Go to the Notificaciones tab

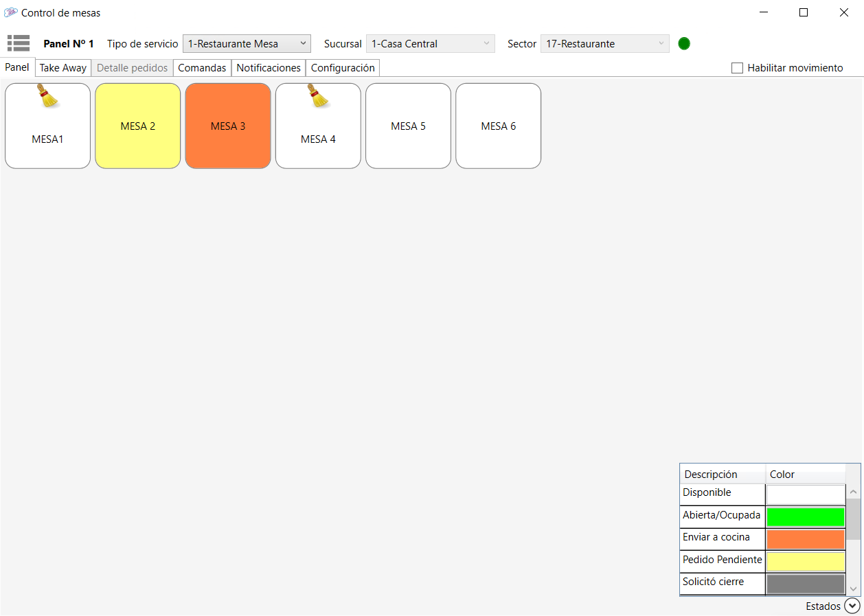point(269,68)
